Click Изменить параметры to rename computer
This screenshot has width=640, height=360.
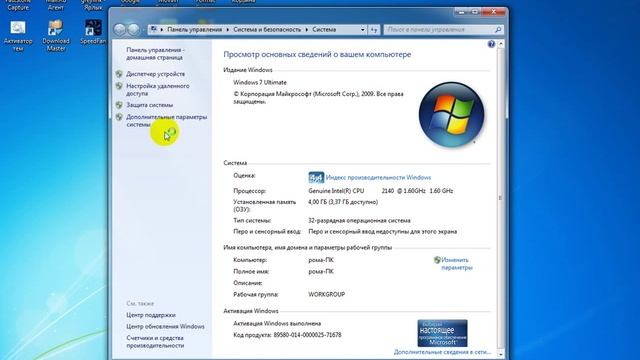click(x=457, y=264)
